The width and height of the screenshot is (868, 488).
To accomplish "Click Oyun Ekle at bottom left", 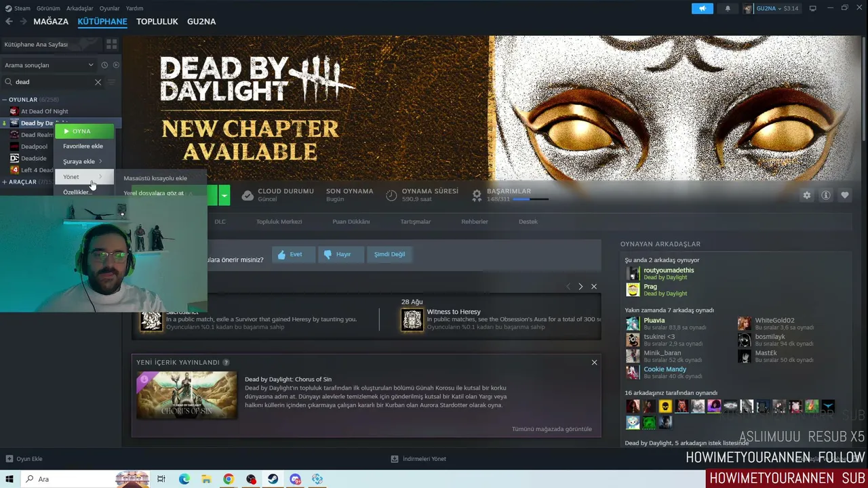I will (x=24, y=459).
